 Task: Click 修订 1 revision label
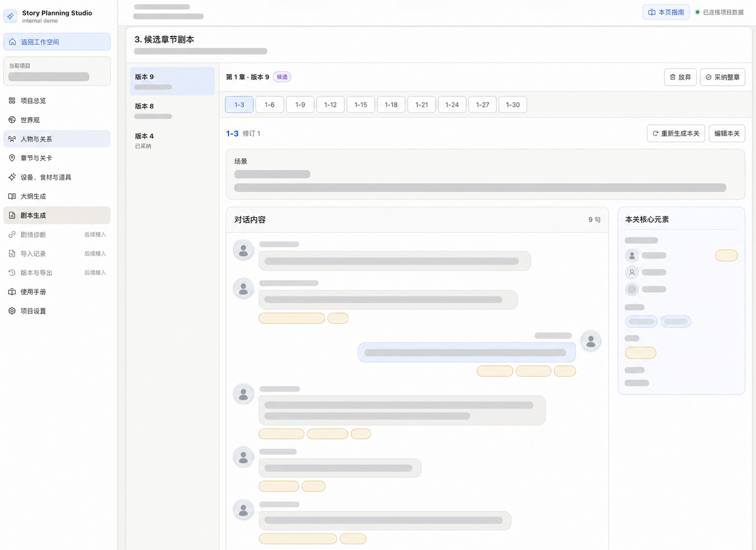251,134
